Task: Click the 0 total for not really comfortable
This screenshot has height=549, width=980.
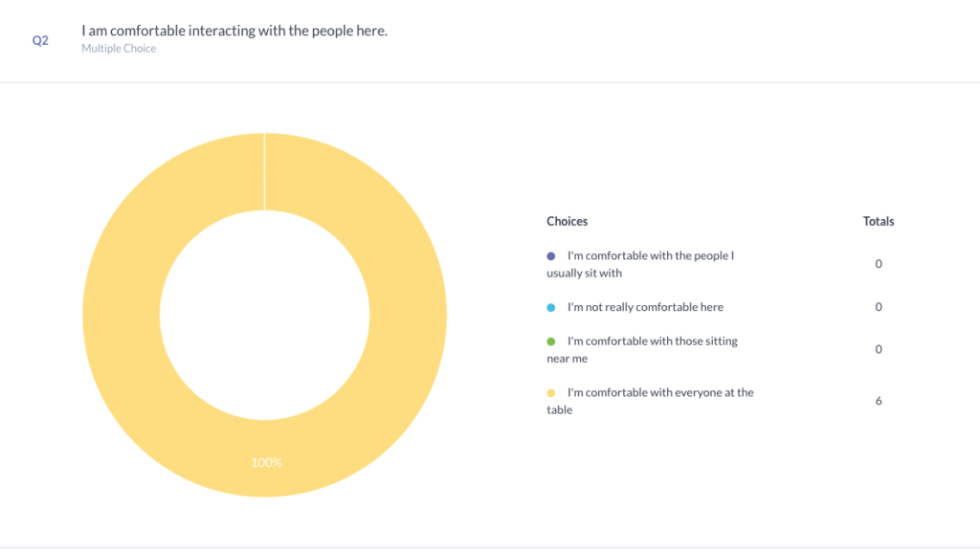Action: tap(879, 307)
